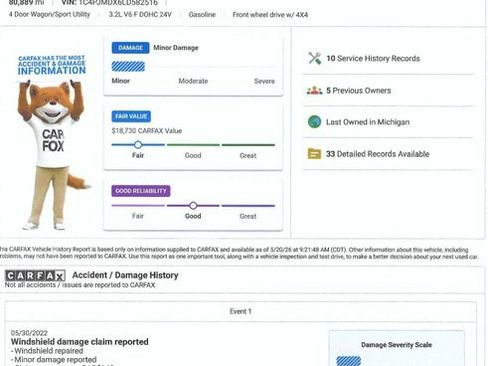Click the Moderate damage scale label
This screenshot has height=366, width=488.
[x=193, y=81]
